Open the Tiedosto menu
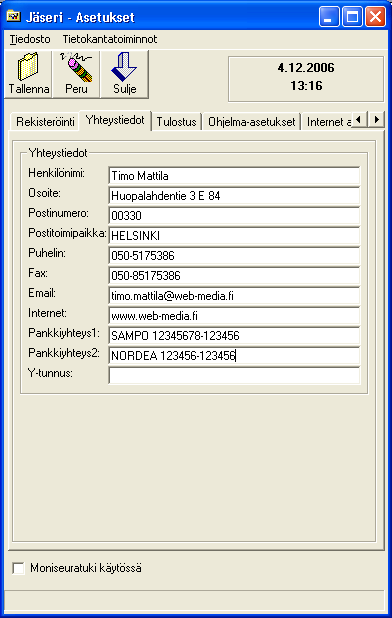This screenshot has width=392, height=618. pyautogui.click(x=30, y=39)
